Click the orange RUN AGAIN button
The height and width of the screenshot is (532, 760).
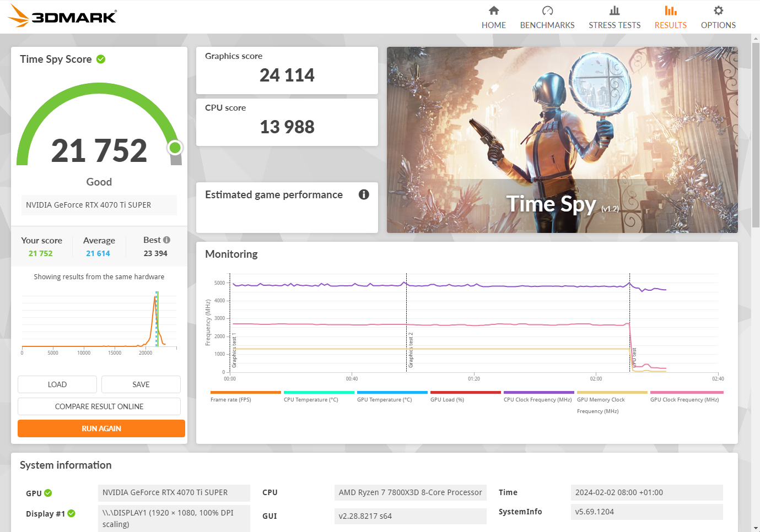(101, 428)
